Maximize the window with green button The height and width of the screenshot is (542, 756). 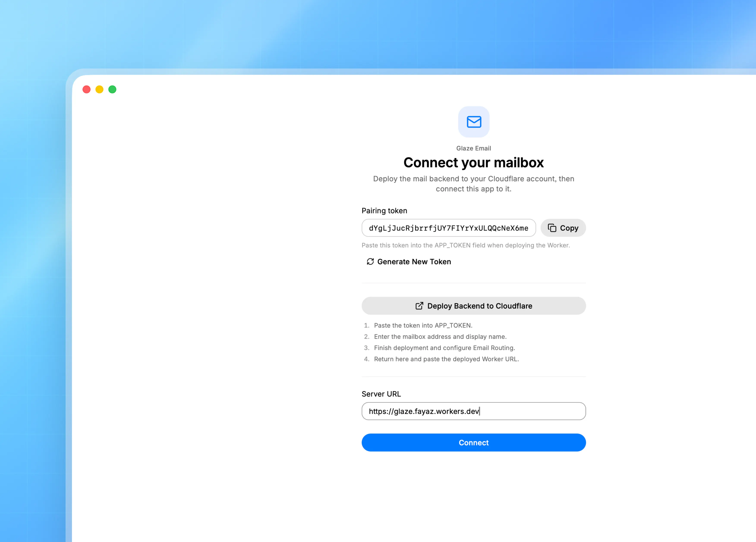[112, 89]
